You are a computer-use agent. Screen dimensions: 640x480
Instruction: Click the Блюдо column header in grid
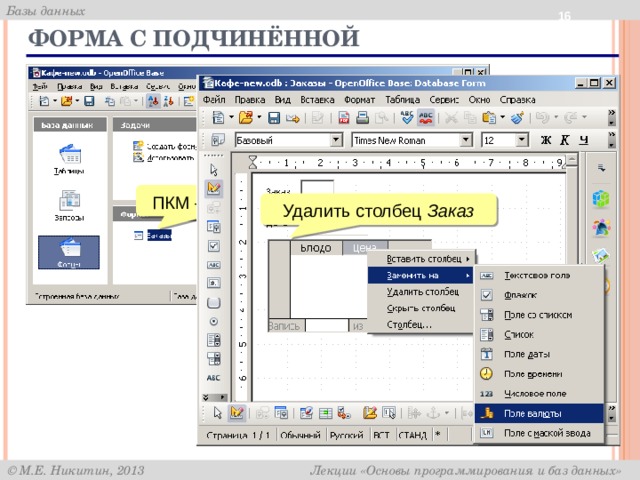point(316,248)
